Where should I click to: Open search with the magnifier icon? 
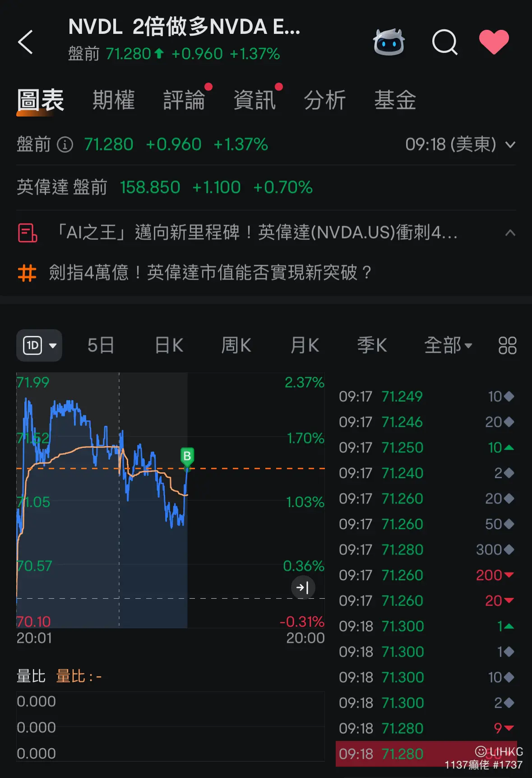(445, 42)
